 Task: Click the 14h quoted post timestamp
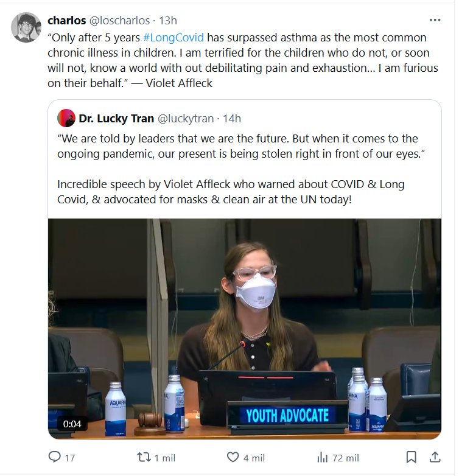(233, 118)
